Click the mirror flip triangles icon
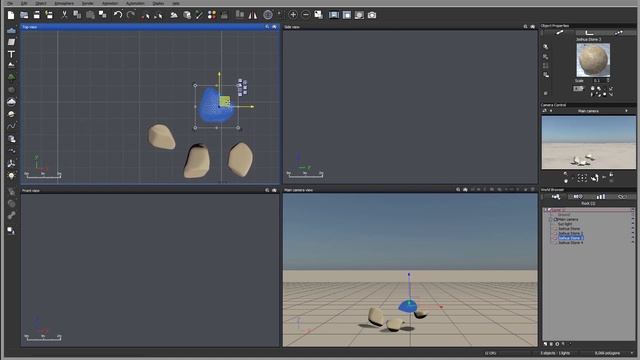The width and height of the screenshot is (640, 360). [x=253, y=15]
